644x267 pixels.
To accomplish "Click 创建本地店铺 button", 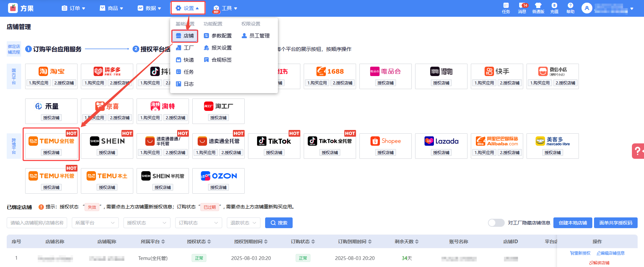I will (573, 223).
